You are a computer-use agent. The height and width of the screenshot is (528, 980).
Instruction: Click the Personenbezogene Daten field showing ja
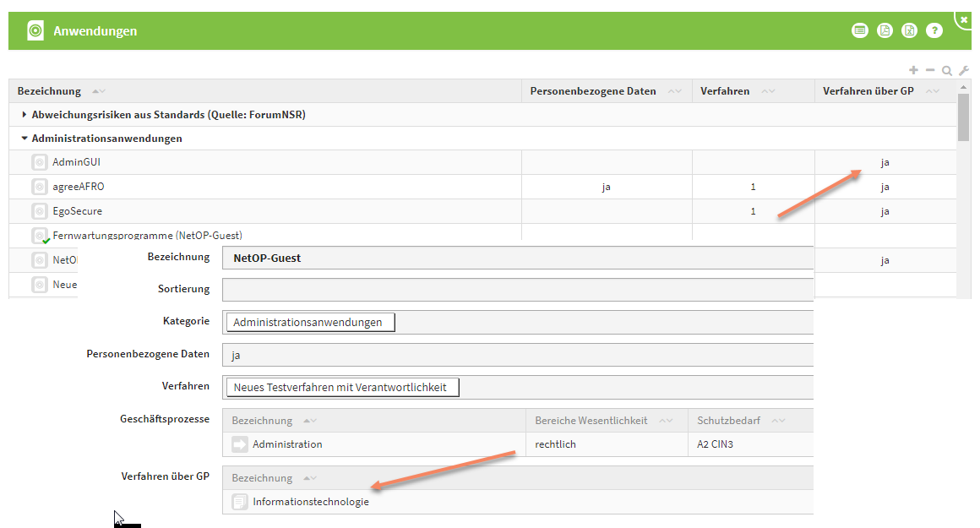[518, 355]
